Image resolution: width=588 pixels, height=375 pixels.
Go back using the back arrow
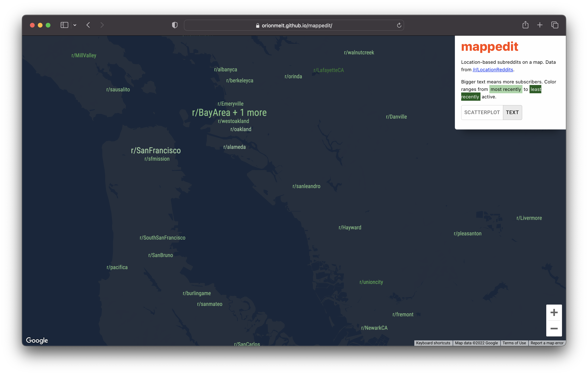pyautogui.click(x=88, y=25)
